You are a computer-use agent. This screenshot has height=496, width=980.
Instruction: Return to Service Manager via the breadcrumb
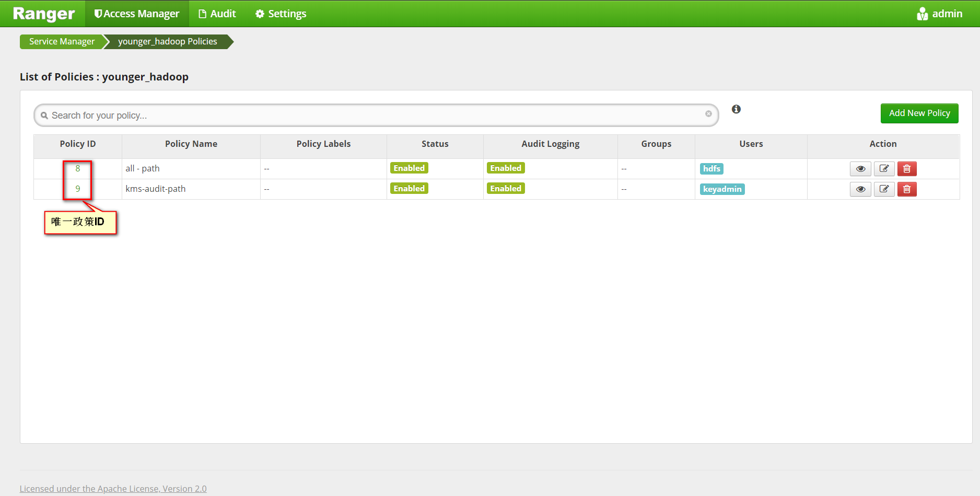pyautogui.click(x=62, y=41)
